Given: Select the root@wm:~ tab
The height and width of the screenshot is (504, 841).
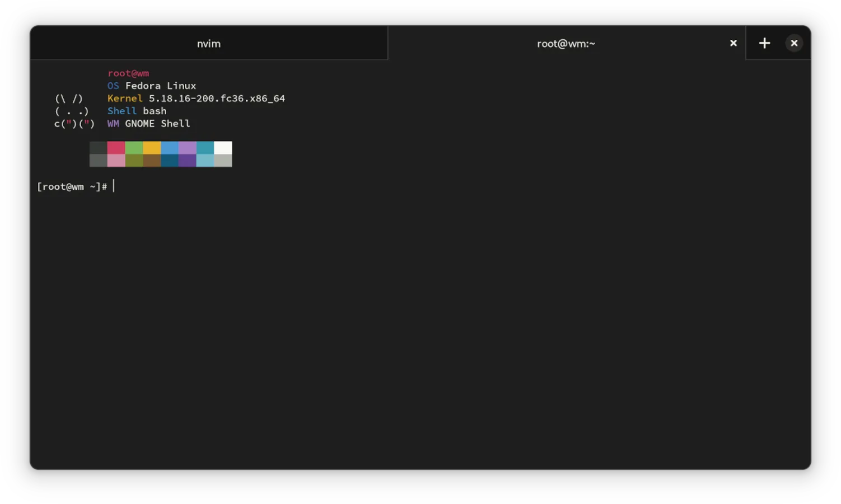Looking at the screenshot, I should (566, 43).
